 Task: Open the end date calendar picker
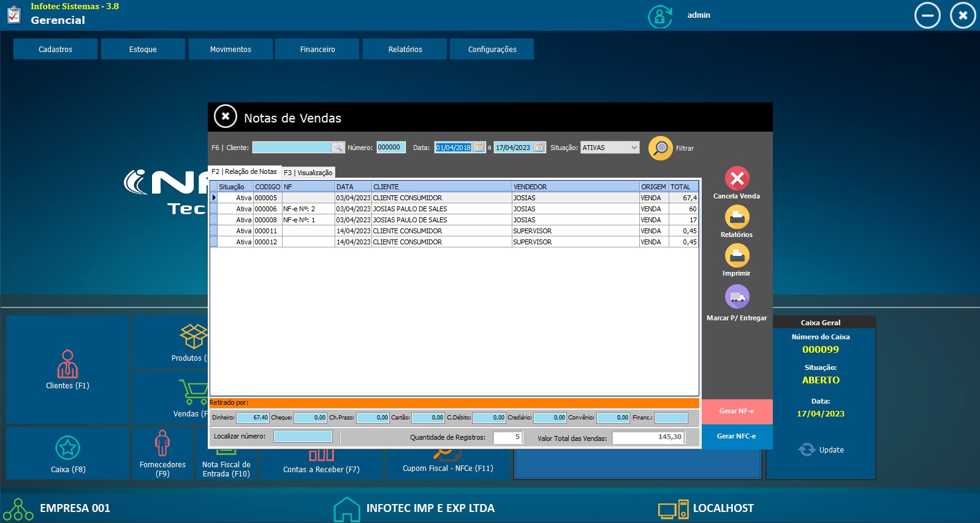539,148
